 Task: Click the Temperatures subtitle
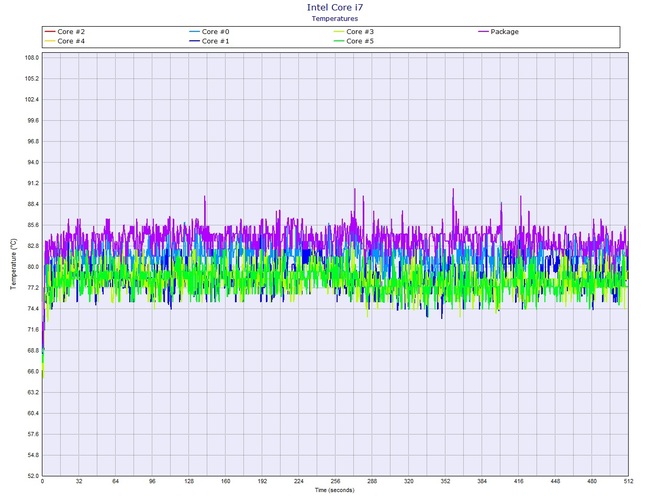tap(335, 18)
